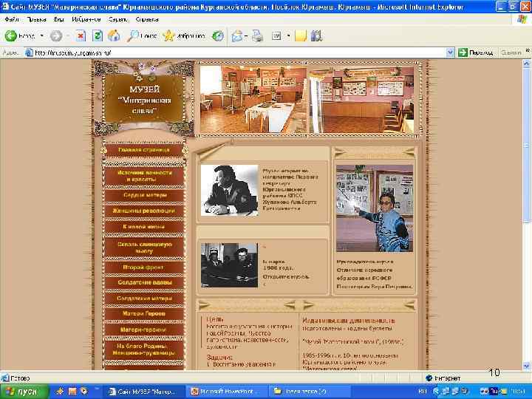Click the page icon beside the URL
532x399 pixels.
tap(29, 52)
